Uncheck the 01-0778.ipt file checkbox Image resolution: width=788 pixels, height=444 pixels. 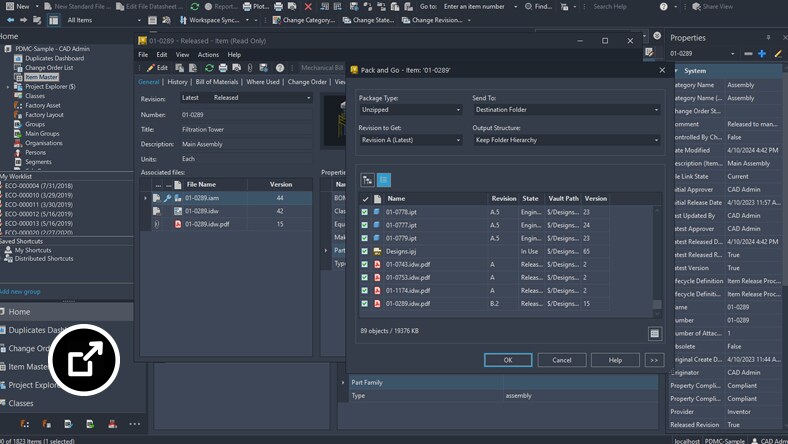click(364, 212)
